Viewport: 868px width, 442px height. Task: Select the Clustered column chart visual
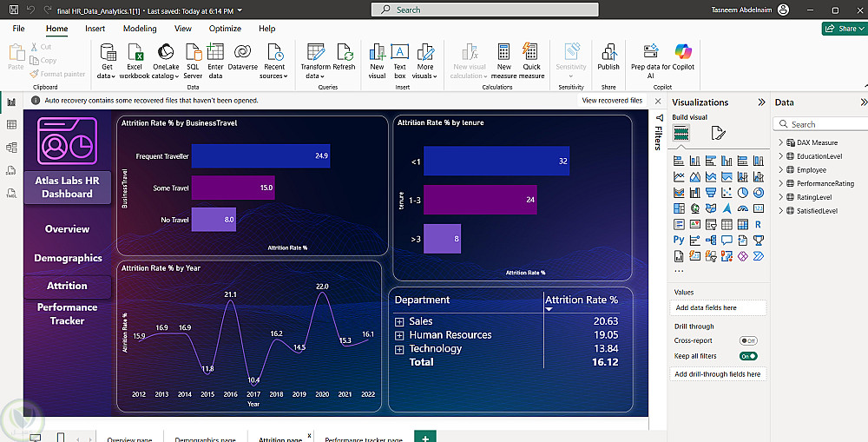coord(727,162)
